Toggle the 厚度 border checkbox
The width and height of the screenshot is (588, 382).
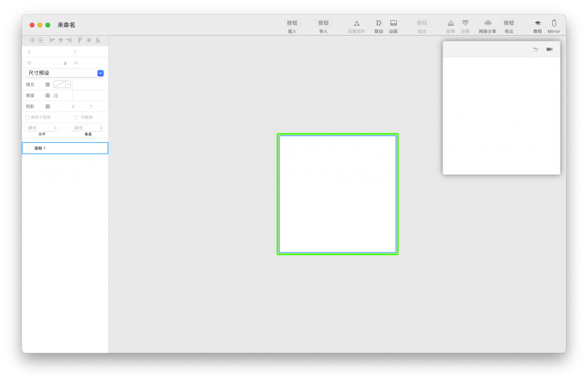coord(48,95)
